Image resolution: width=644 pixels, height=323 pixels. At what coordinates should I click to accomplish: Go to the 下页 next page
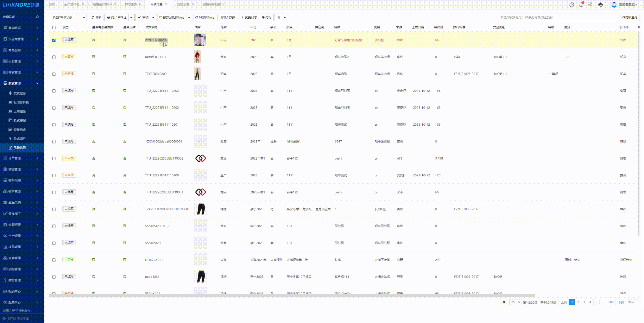621,302
